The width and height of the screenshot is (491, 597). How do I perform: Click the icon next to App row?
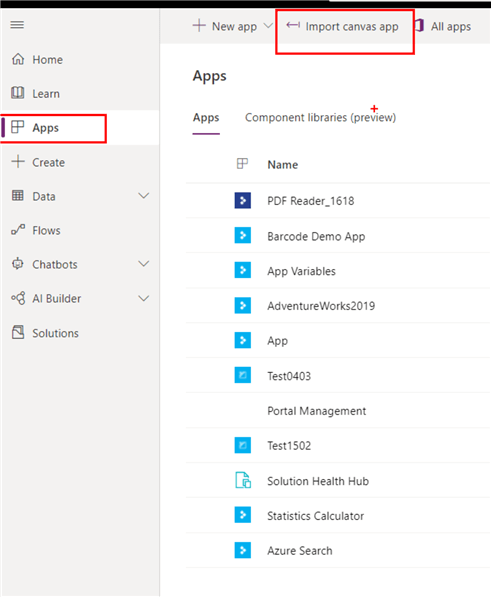coord(242,340)
